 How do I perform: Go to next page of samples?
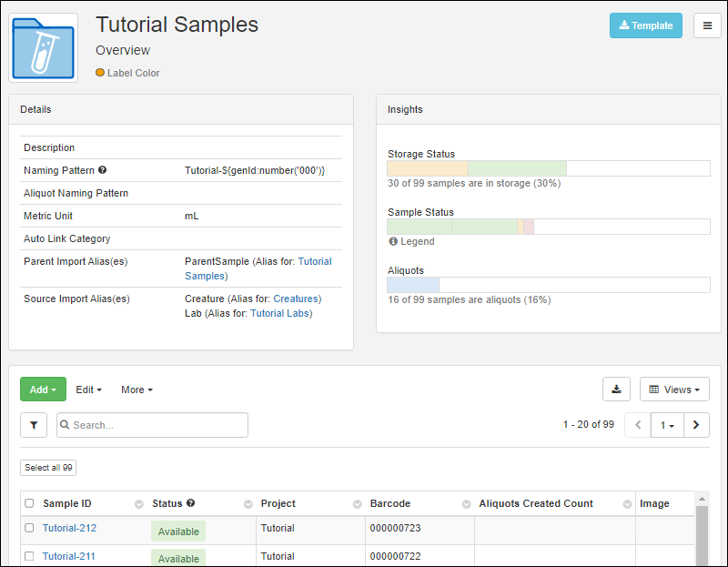tap(696, 425)
